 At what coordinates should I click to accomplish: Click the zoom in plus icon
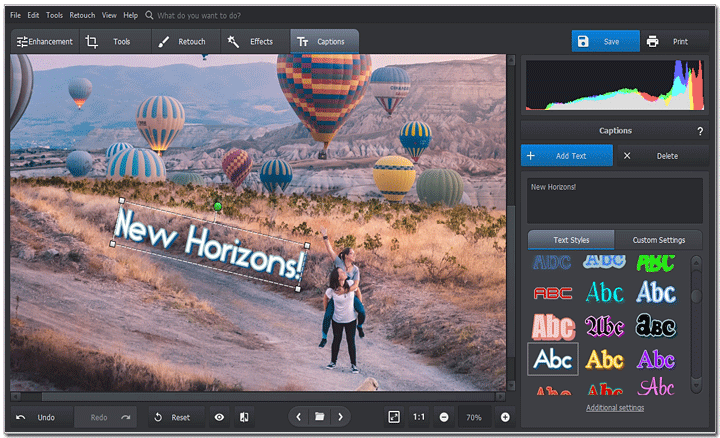point(505,417)
